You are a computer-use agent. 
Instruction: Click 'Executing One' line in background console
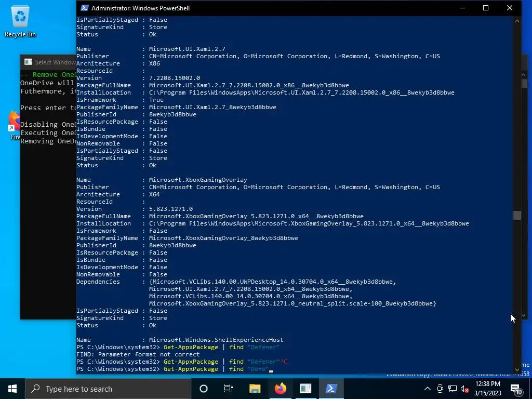[x=48, y=132]
